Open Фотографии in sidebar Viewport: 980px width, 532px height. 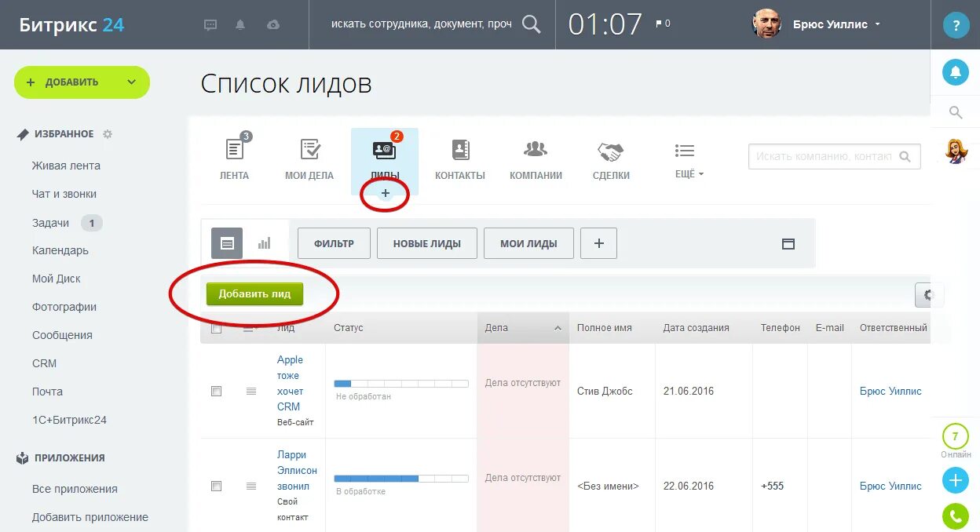tap(64, 307)
